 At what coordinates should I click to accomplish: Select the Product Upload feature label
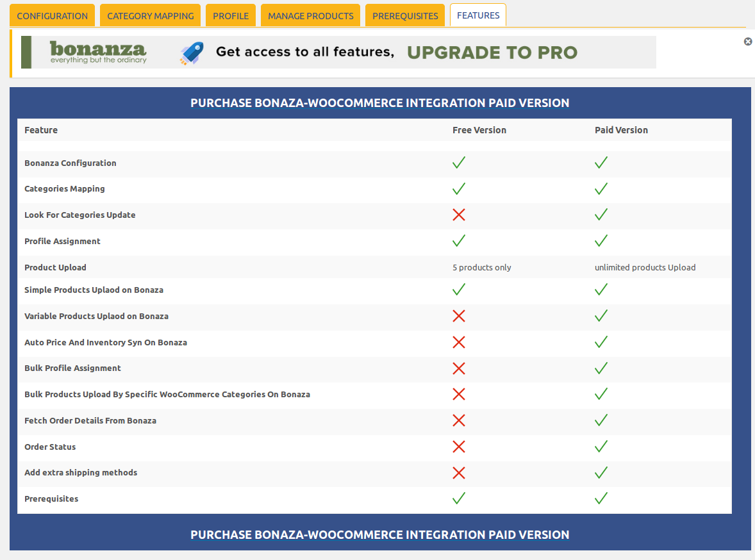tap(55, 267)
